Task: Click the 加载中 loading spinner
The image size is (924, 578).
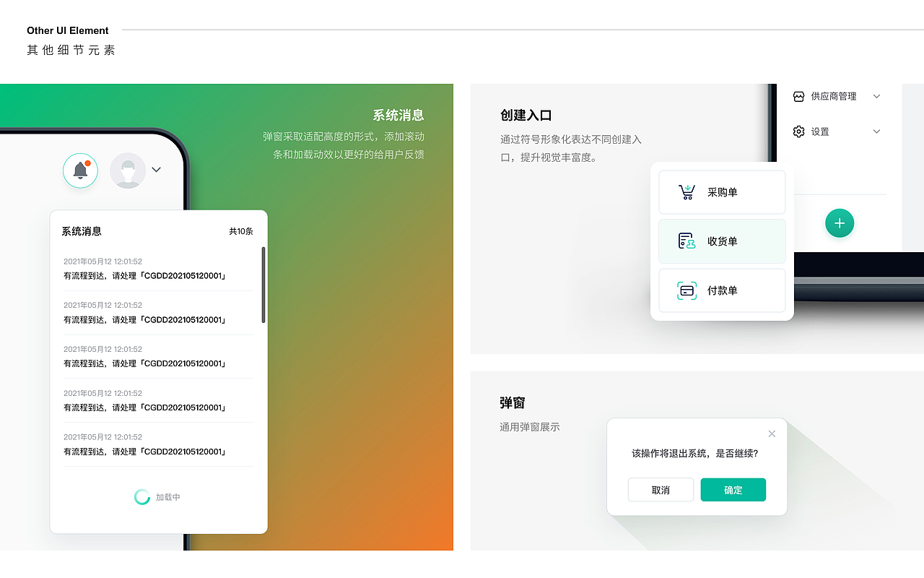Action: point(142,497)
